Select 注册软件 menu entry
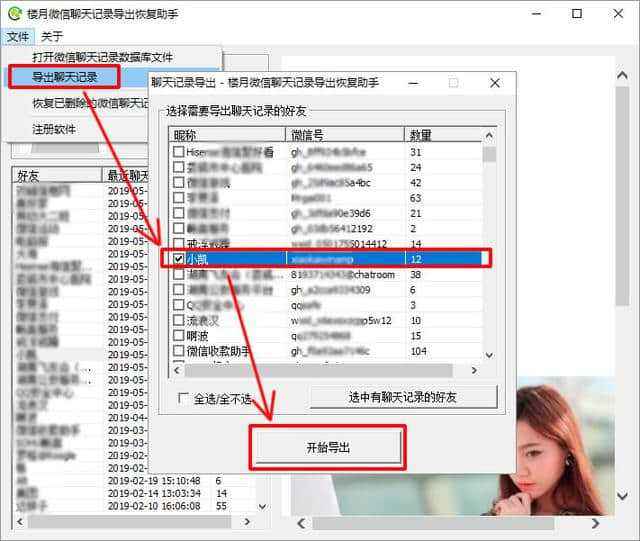 pyautogui.click(x=54, y=129)
